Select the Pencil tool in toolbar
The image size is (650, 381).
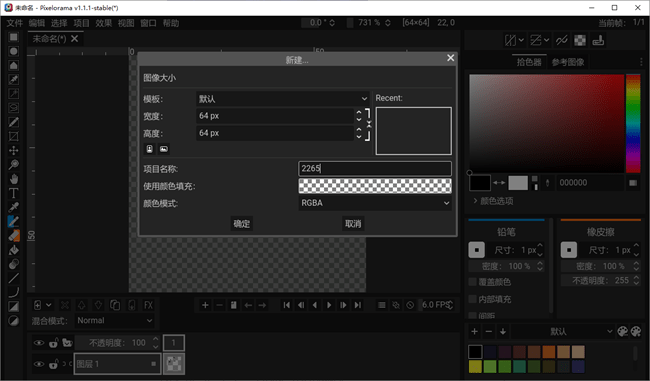tap(13, 221)
